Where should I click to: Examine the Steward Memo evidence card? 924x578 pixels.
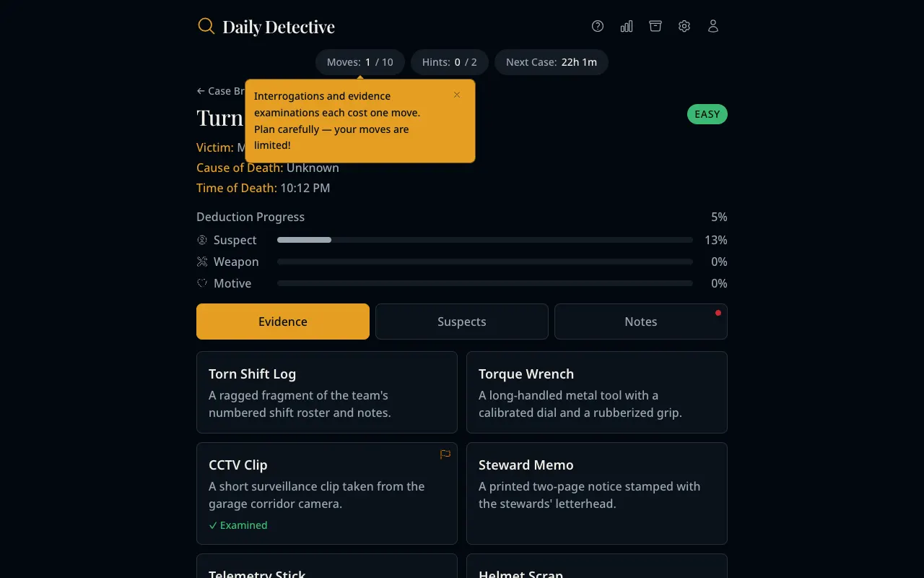597,493
